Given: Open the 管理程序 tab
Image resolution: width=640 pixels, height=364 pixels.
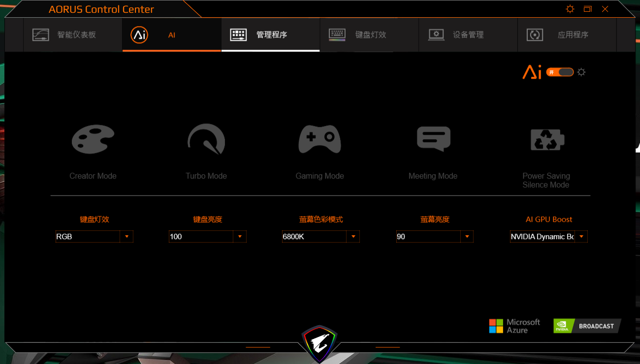Looking at the screenshot, I should 270,35.
